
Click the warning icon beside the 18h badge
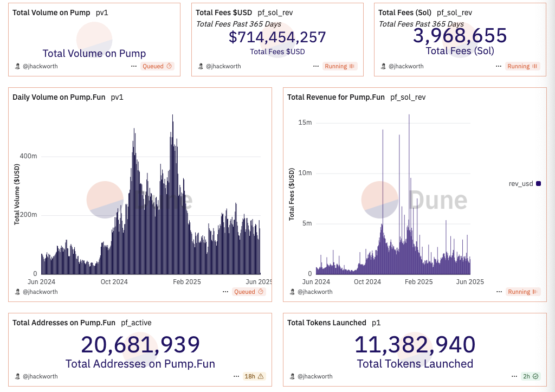(261, 376)
